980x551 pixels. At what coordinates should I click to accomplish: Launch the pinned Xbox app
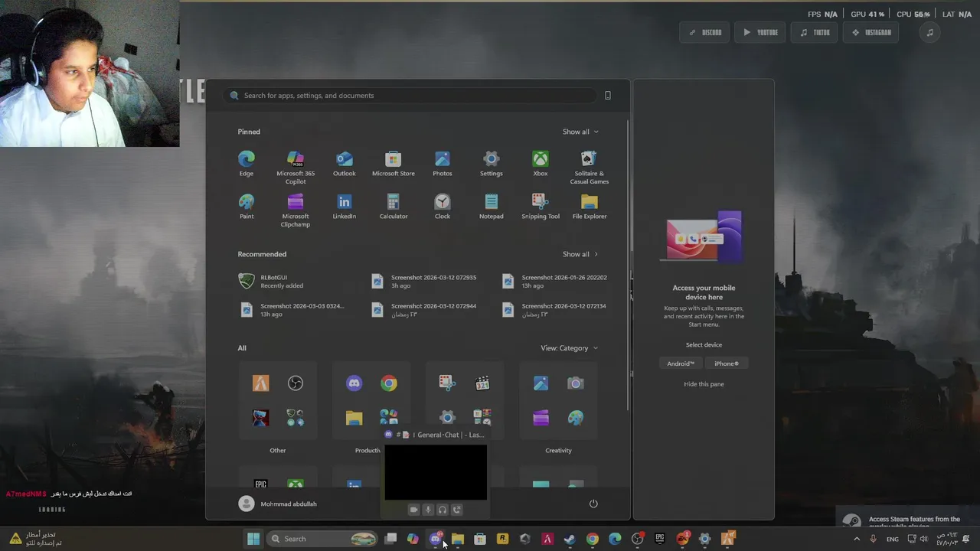tap(540, 164)
